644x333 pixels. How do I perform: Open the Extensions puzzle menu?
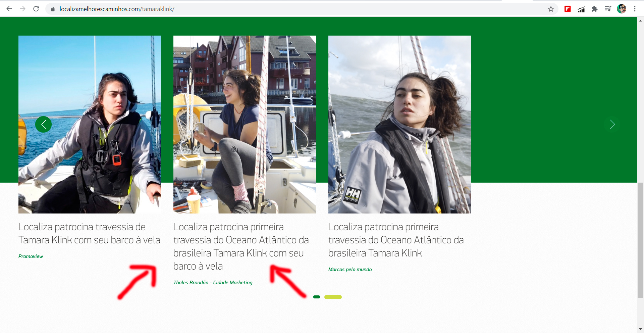coord(594,9)
